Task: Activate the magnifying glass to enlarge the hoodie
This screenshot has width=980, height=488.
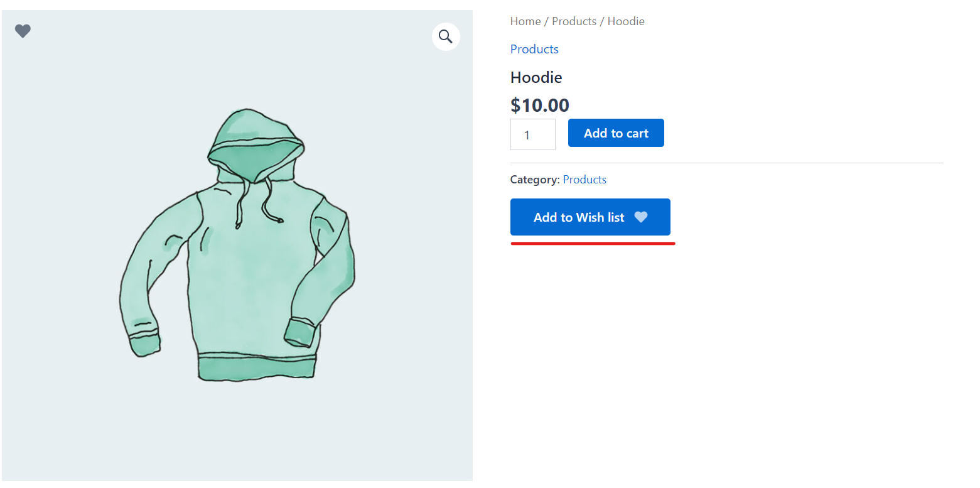Action: coord(446,36)
